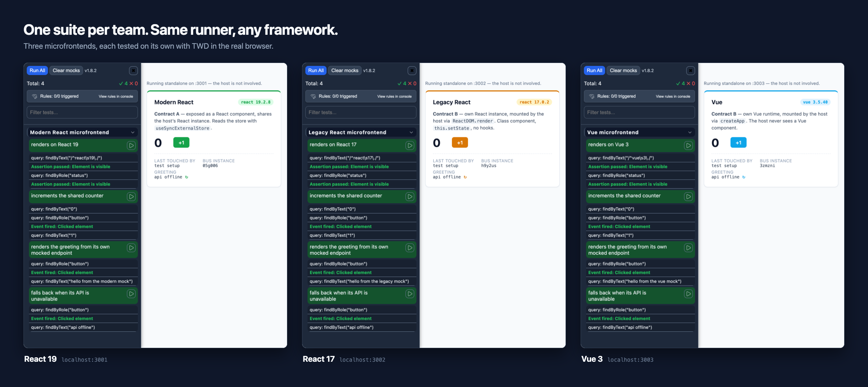This screenshot has width=868, height=387.
Task: Focus the Filter tests field in Vue 3 panel
Action: tap(639, 112)
